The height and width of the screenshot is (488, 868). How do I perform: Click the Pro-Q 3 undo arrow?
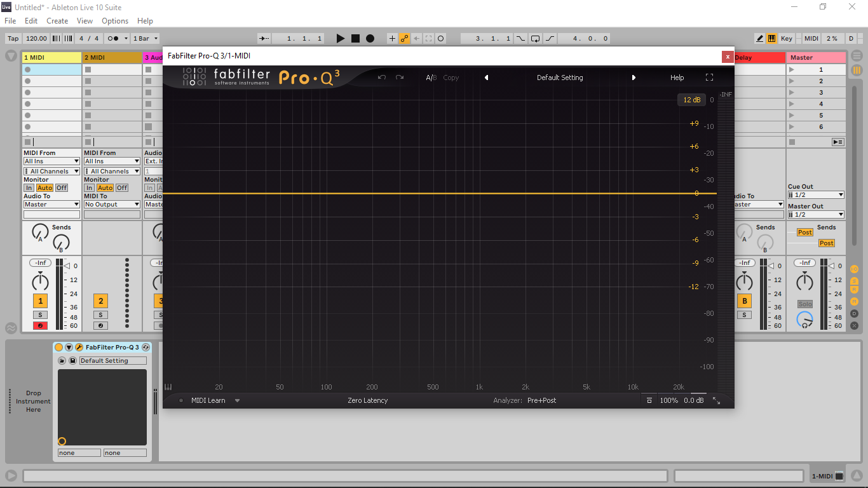[382, 78]
